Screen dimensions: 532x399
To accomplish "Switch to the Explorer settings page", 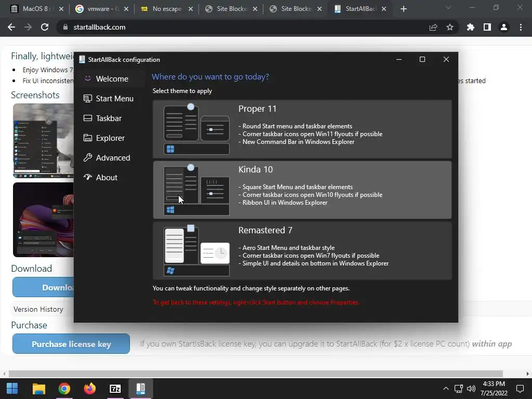I will [110, 138].
